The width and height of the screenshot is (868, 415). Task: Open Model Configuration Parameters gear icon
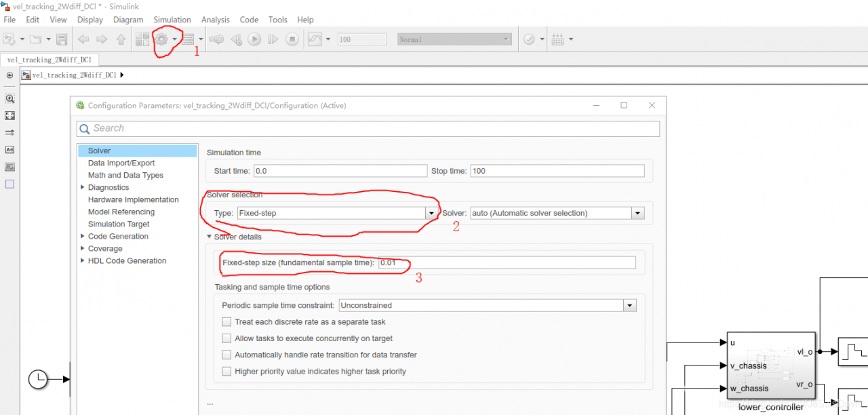161,39
